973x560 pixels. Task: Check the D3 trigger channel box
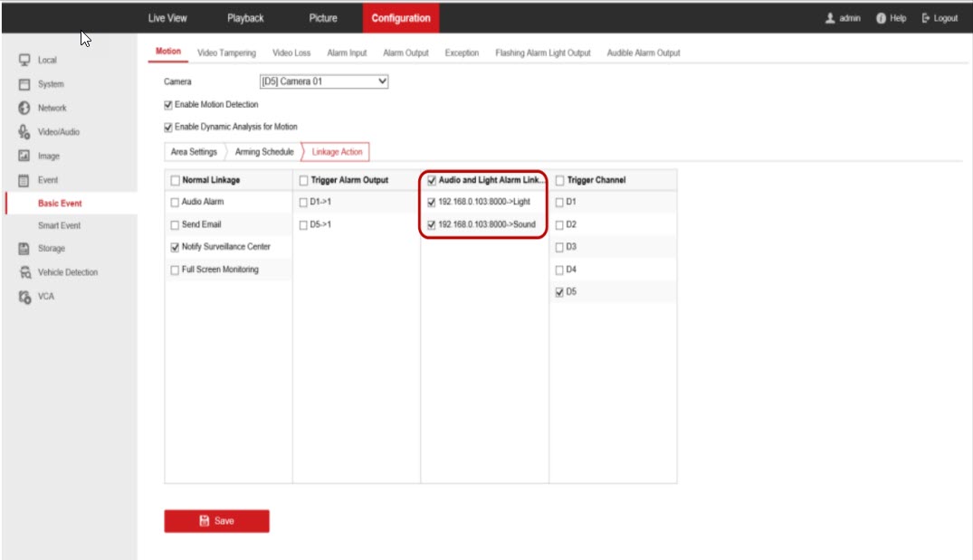558,247
